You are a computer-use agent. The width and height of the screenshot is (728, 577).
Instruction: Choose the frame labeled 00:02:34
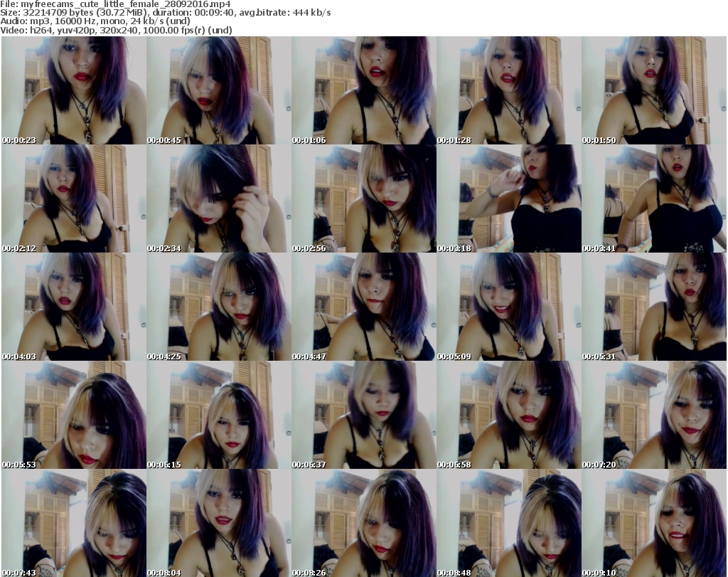click(219, 198)
